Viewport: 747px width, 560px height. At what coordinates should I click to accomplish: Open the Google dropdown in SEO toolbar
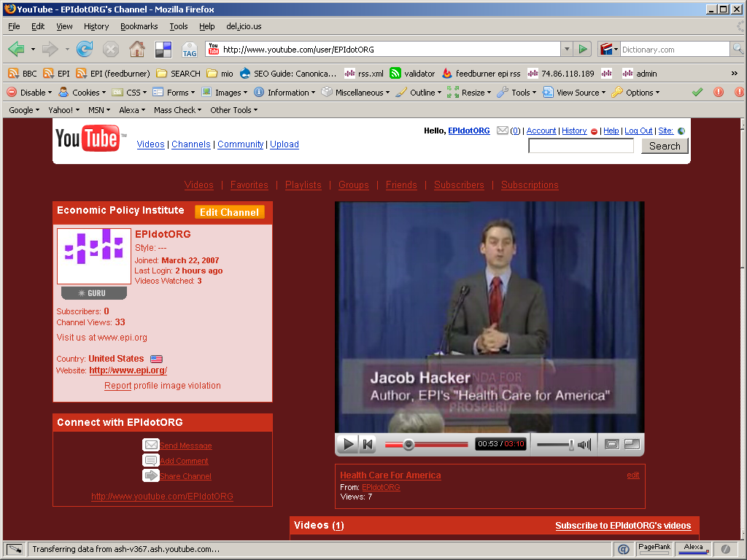click(x=24, y=110)
